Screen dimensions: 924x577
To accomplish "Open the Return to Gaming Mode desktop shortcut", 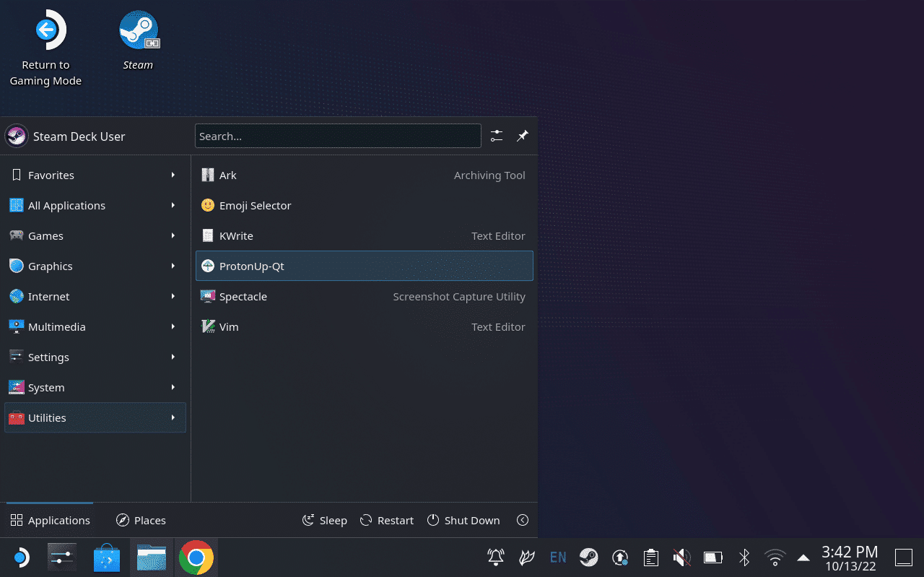I will [x=45, y=48].
